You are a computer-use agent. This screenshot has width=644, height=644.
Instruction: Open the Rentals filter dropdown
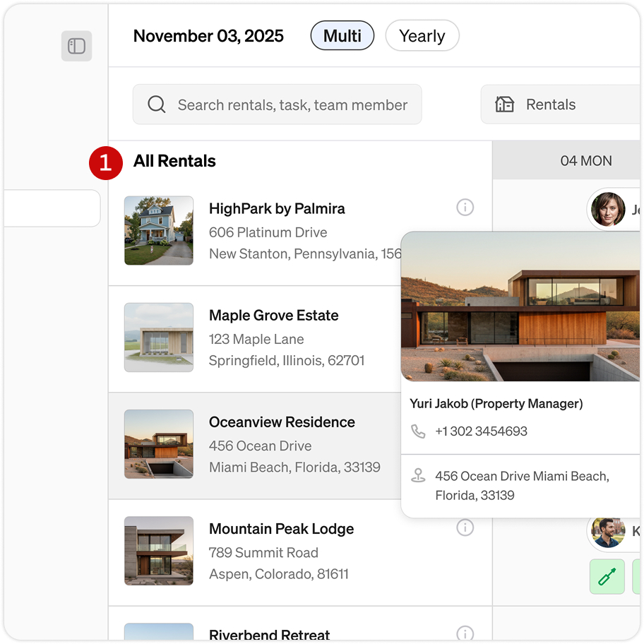[560, 105]
